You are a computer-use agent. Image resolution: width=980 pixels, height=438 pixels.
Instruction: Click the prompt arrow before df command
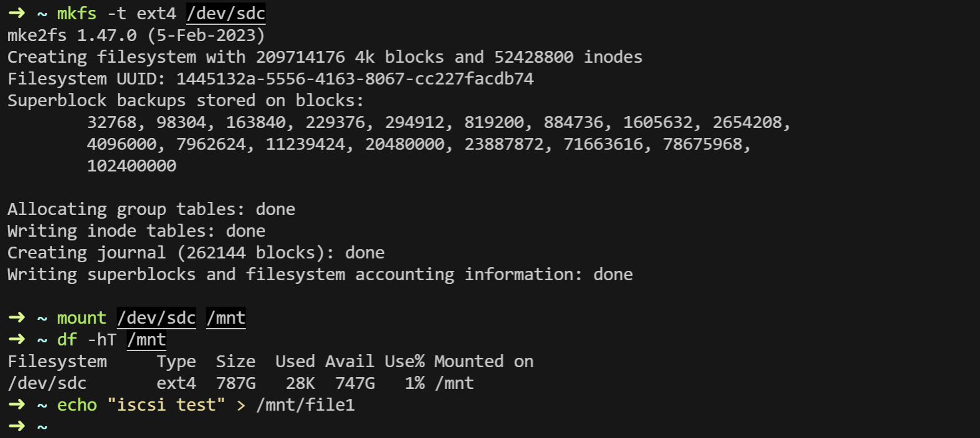tap(17, 339)
